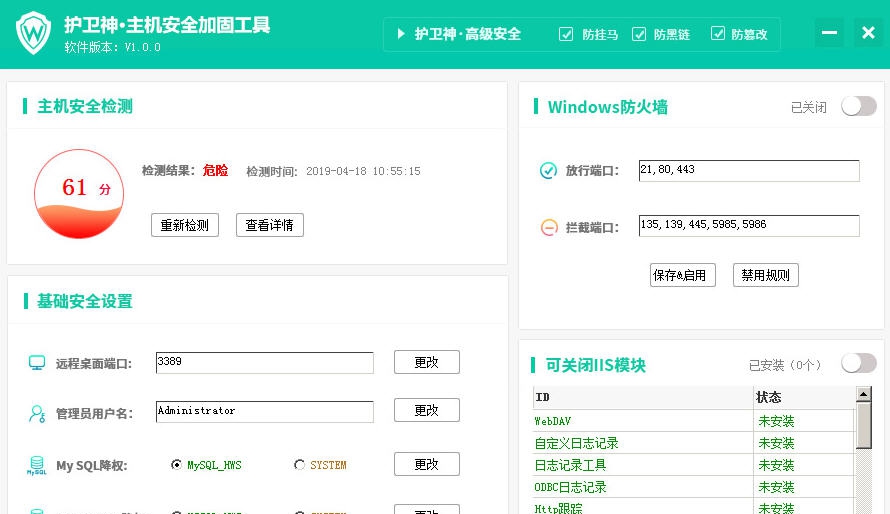890x514 pixels.
Task: Click the 软件版本: V1.0.0 text
Action: pyautogui.click(x=112, y=47)
